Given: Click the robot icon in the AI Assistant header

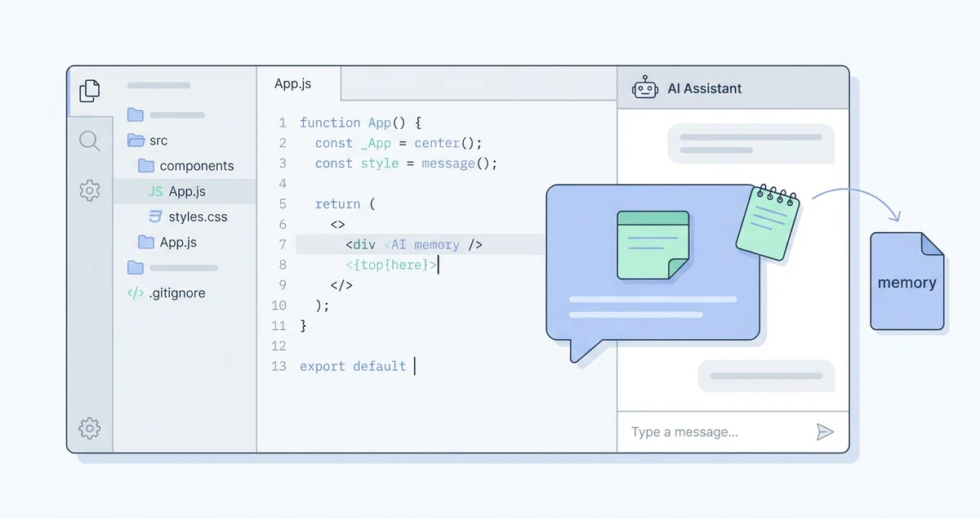Looking at the screenshot, I should pyautogui.click(x=645, y=87).
